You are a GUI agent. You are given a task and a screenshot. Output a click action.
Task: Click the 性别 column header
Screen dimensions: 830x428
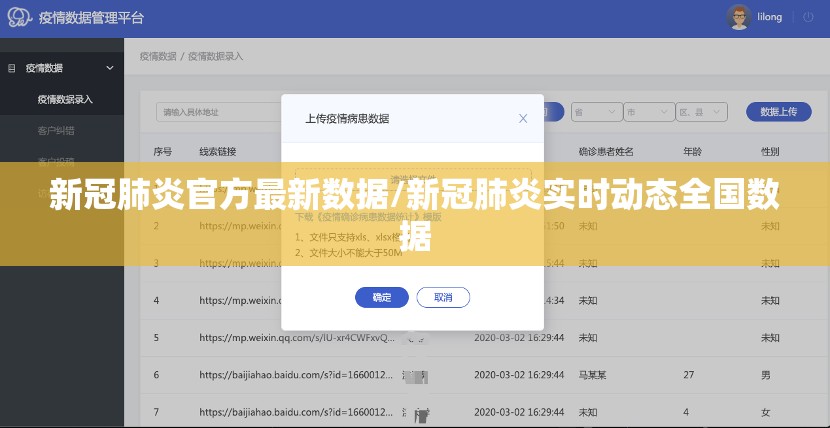click(x=770, y=152)
